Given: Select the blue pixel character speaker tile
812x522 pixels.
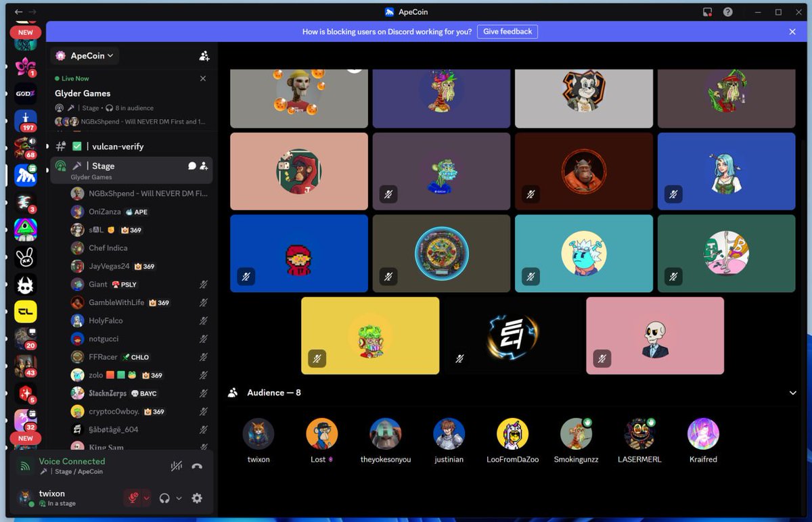Looking at the screenshot, I should pyautogui.click(x=299, y=254).
